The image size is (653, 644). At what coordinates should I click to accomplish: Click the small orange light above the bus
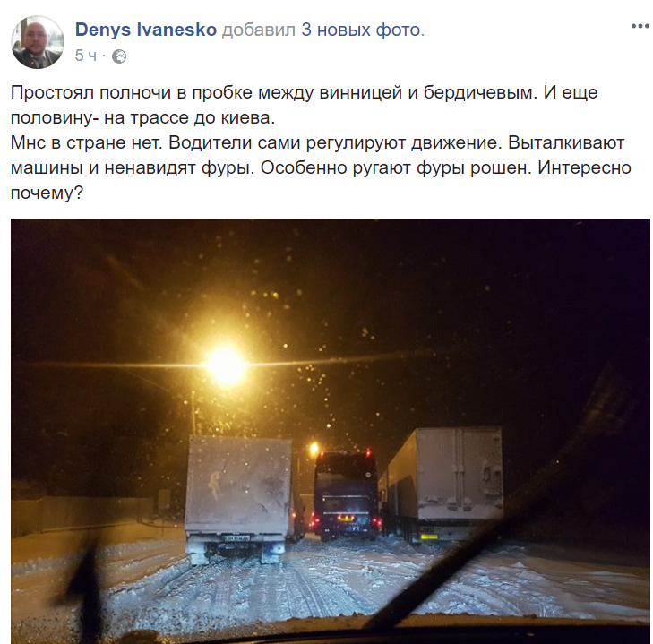(x=314, y=449)
